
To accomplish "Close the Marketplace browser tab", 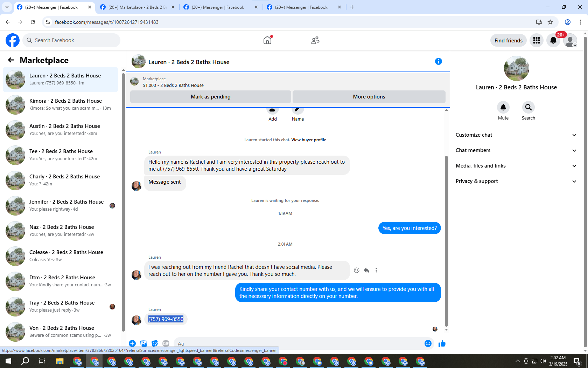I will [173, 7].
